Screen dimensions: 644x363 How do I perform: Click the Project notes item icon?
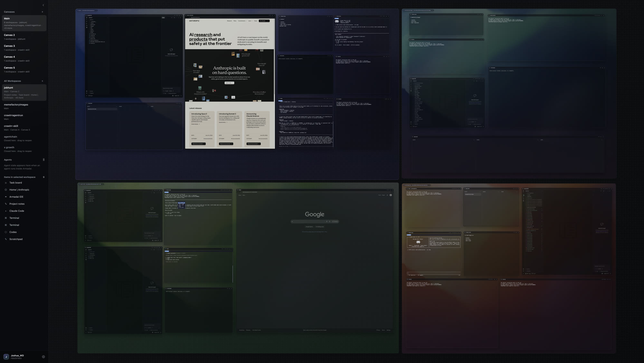[6, 204]
